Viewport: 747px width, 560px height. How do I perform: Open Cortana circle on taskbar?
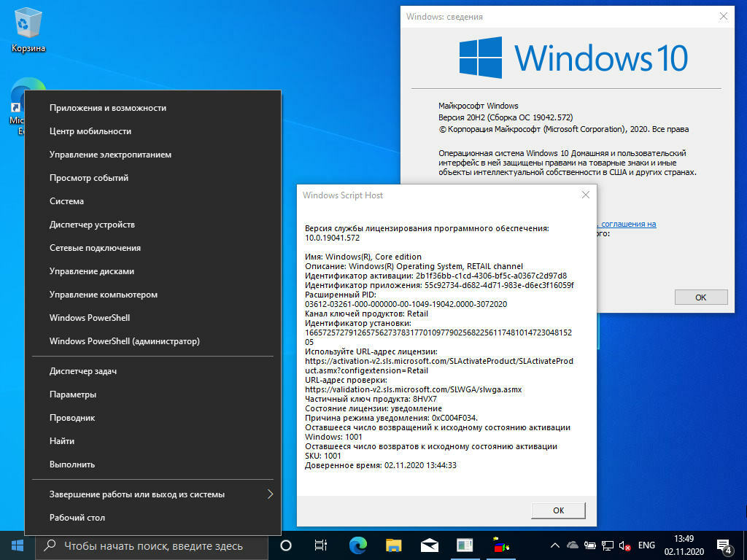pyautogui.click(x=286, y=545)
